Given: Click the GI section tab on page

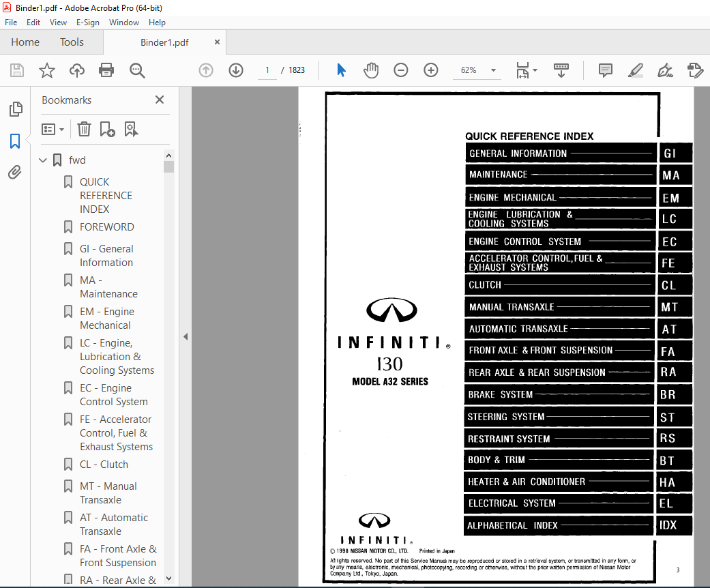Looking at the screenshot, I should (675, 153).
